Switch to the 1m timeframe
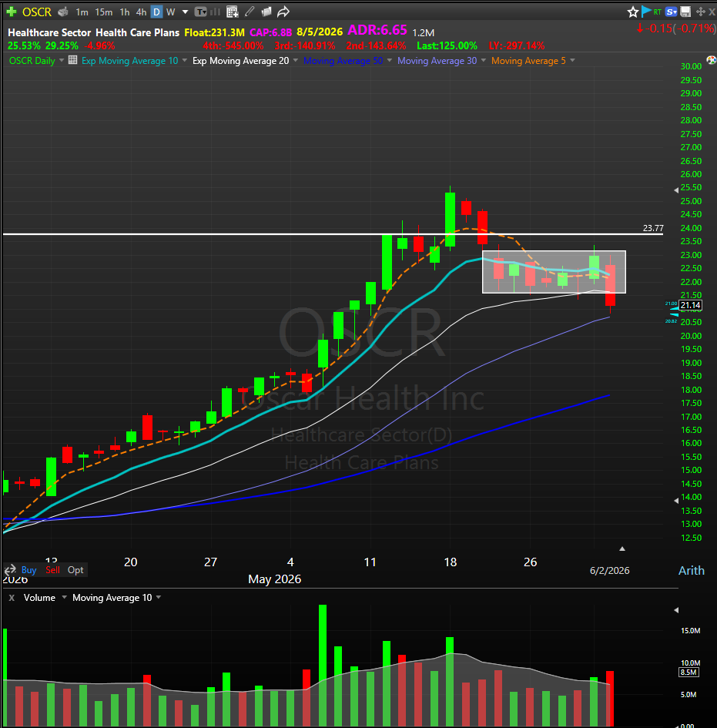The height and width of the screenshot is (728, 717). [x=82, y=12]
